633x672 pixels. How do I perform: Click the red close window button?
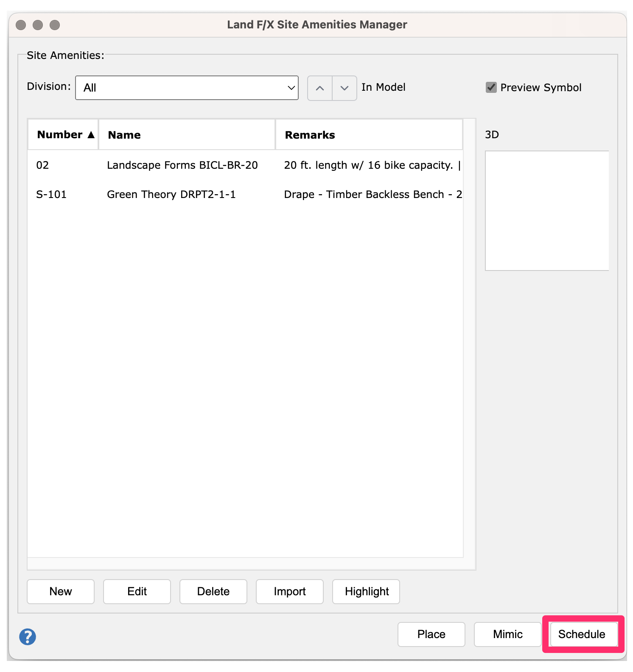21,25
